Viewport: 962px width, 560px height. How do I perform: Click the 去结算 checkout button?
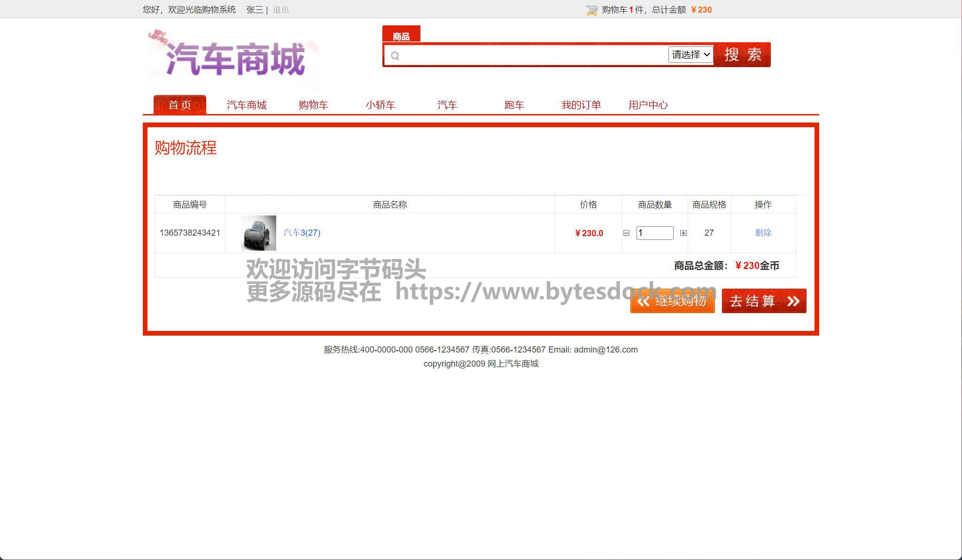(x=764, y=301)
